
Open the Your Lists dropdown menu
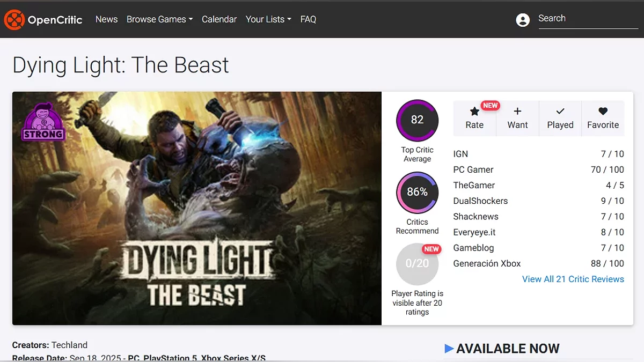click(268, 19)
